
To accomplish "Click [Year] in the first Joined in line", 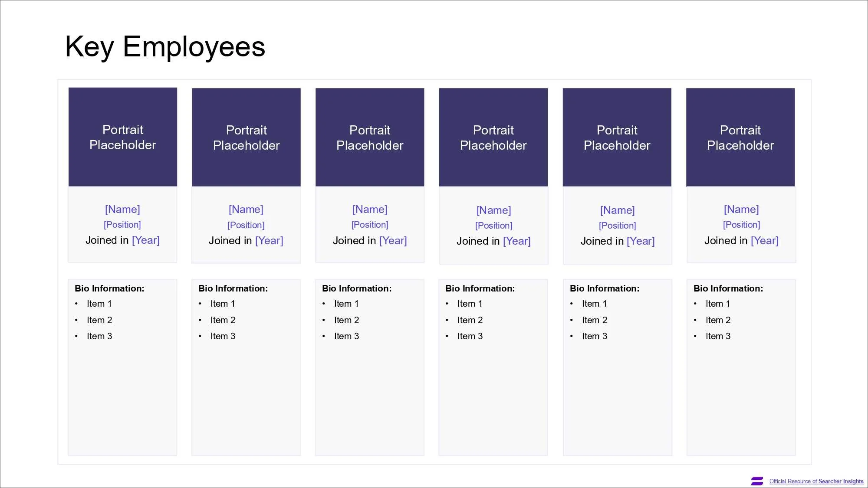I will click(146, 240).
